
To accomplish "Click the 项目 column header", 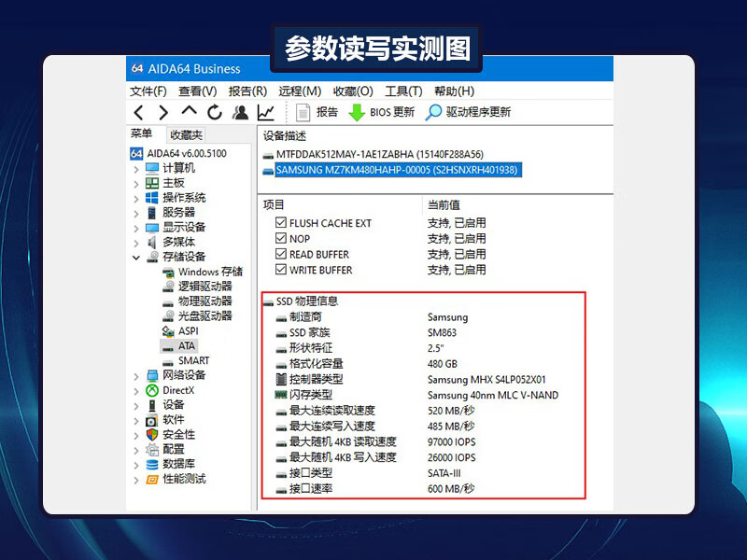I will click(x=274, y=204).
